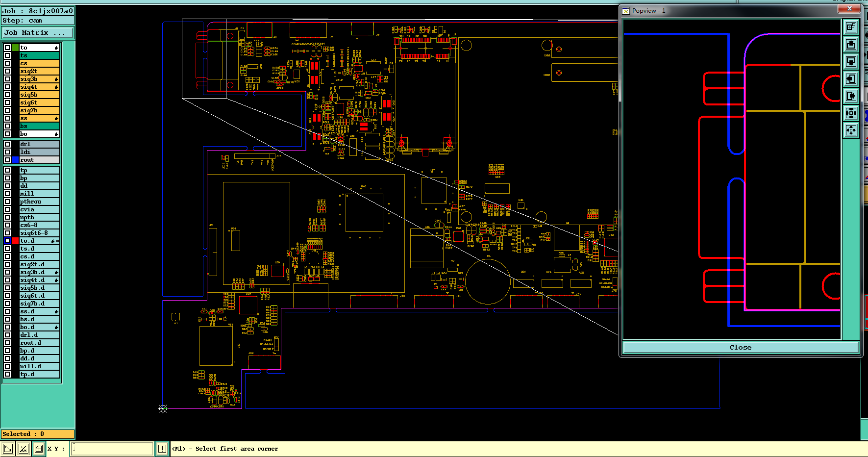Viewport: 868px width, 457px height.
Task: Select the diagonal-arrow coordinate mode icon
Action: point(8,449)
